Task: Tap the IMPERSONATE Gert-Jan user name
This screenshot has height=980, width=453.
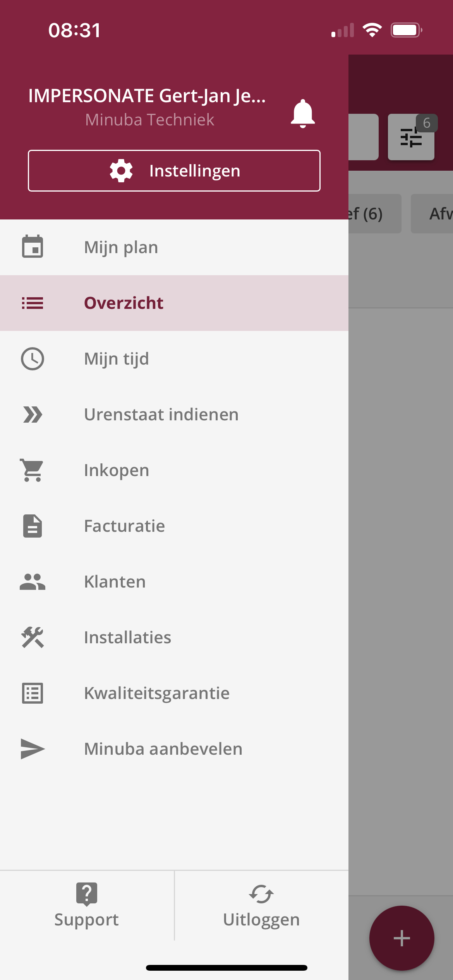Action: click(x=147, y=96)
